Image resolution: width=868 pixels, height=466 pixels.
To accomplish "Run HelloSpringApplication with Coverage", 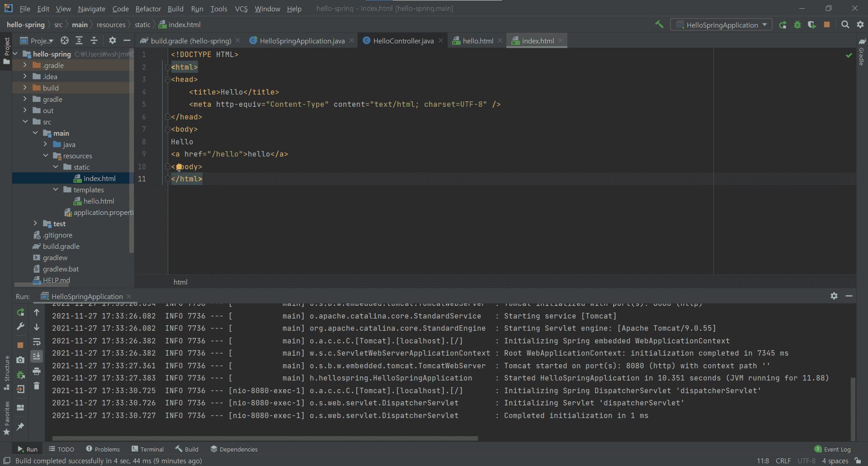I will click(812, 25).
